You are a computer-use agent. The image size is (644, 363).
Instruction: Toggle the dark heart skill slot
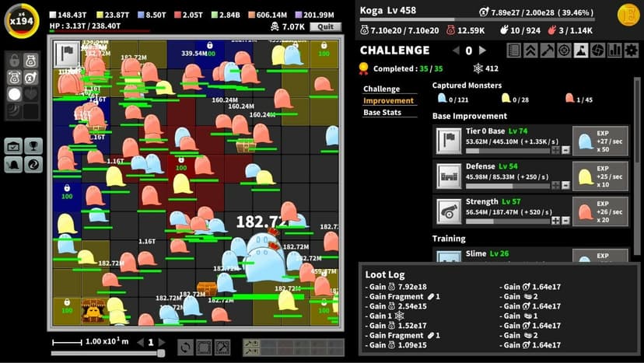[31, 95]
